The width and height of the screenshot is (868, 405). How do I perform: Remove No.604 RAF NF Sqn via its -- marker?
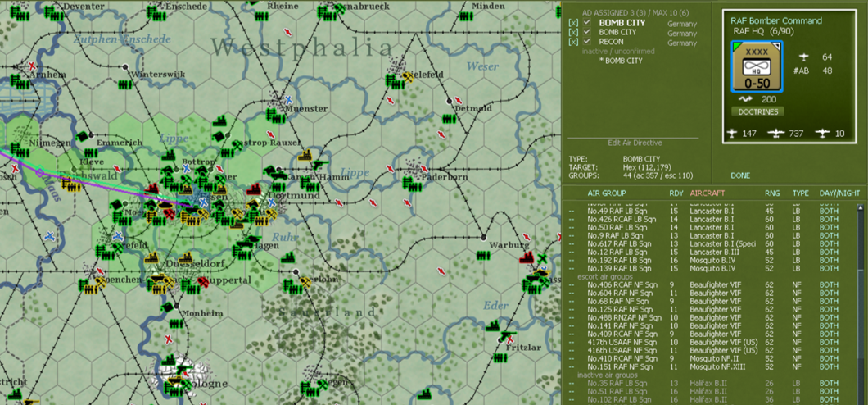click(572, 293)
